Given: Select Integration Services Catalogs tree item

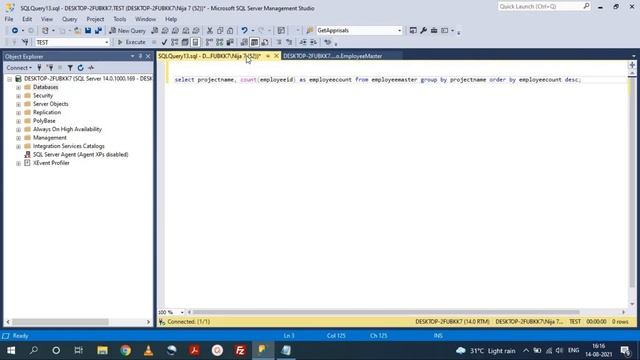Looking at the screenshot, I should 69,146.
